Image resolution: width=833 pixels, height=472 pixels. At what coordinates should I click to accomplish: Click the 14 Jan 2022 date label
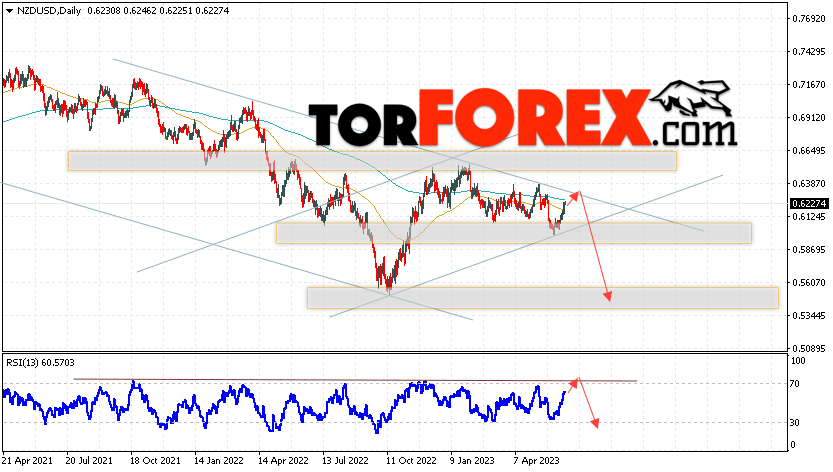[219, 461]
